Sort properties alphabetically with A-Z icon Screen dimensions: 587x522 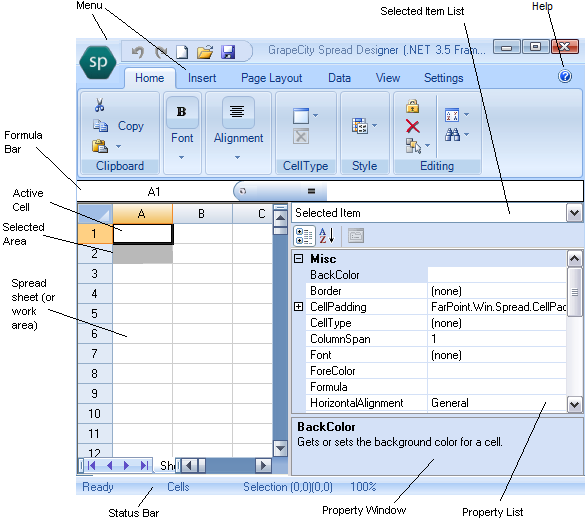click(326, 236)
